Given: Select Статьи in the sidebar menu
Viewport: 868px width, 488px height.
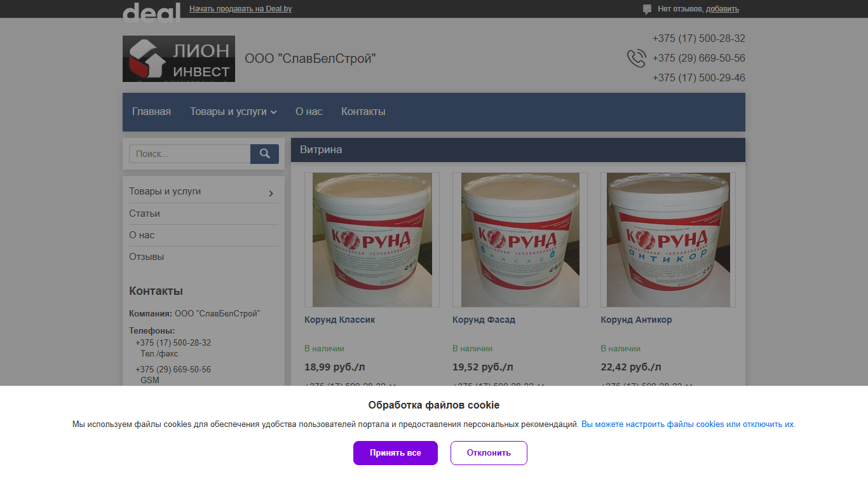Looking at the screenshot, I should point(144,213).
